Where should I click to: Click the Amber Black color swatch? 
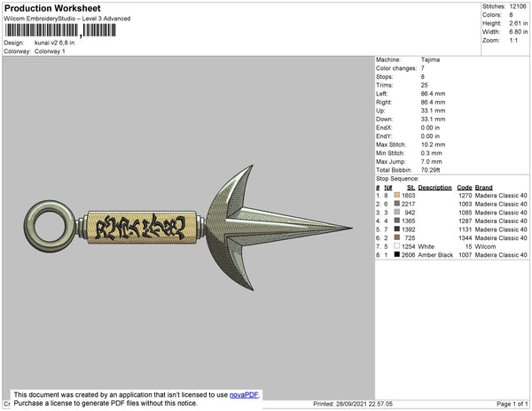(397, 254)
